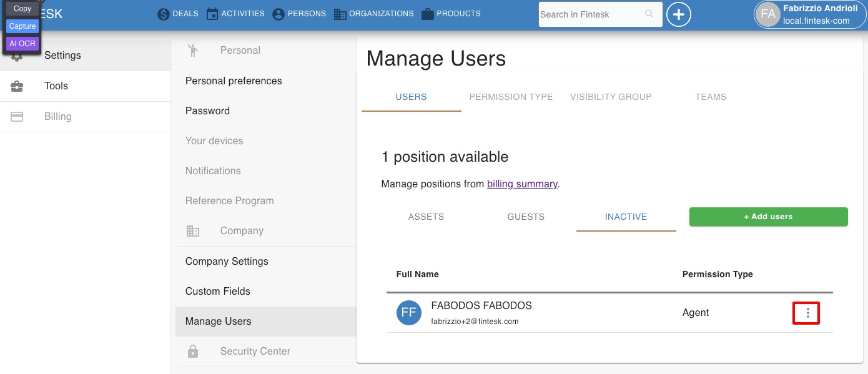Open the Custom Fields page
The width and height of the screenshot is (868, 374).
point(265,292)
